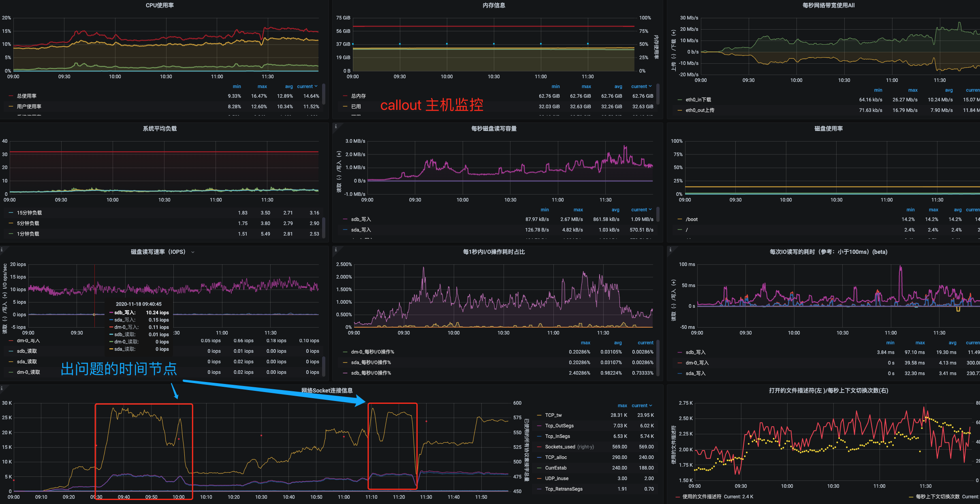
Task: Click info icon on 每次IO读写的耗时 panel
Action: (670, 250)
